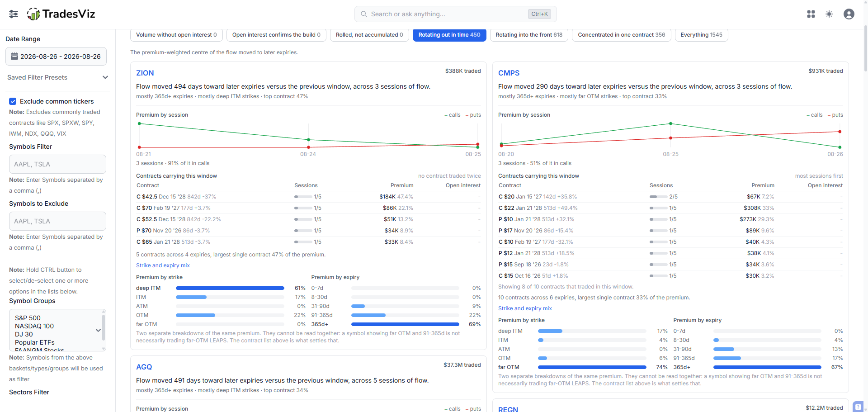Expand Saved Filter Presets chevron
This screenshot has height=412, width=868.
105,77
